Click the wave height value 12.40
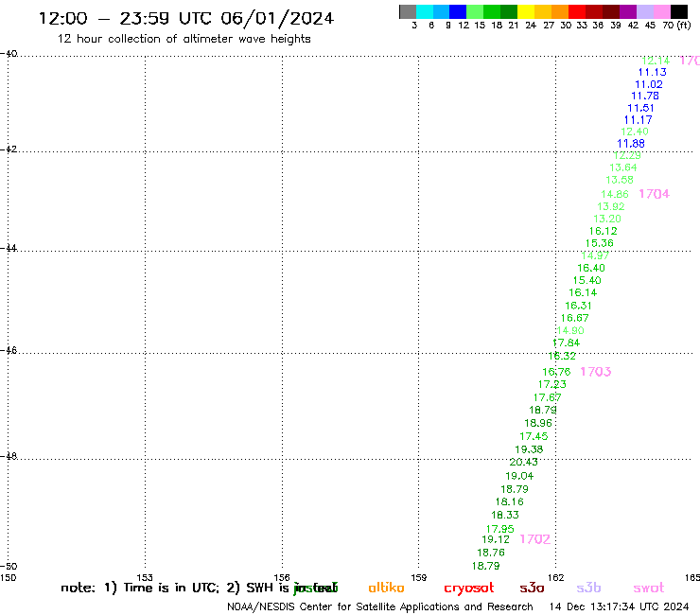700x615 pixels. (635, 132)
